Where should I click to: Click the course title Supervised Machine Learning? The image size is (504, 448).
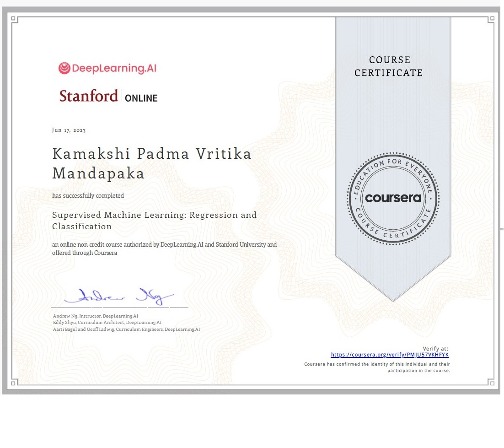pos(154,215)
